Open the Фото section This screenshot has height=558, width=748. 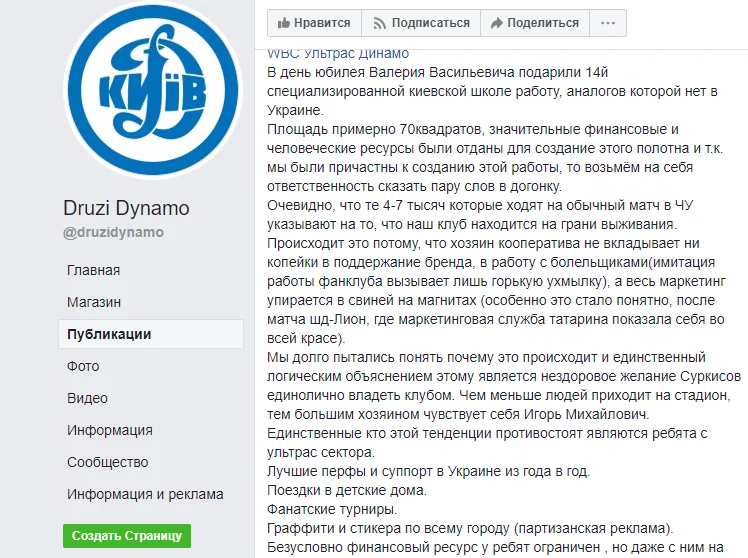tap(83, 366)
